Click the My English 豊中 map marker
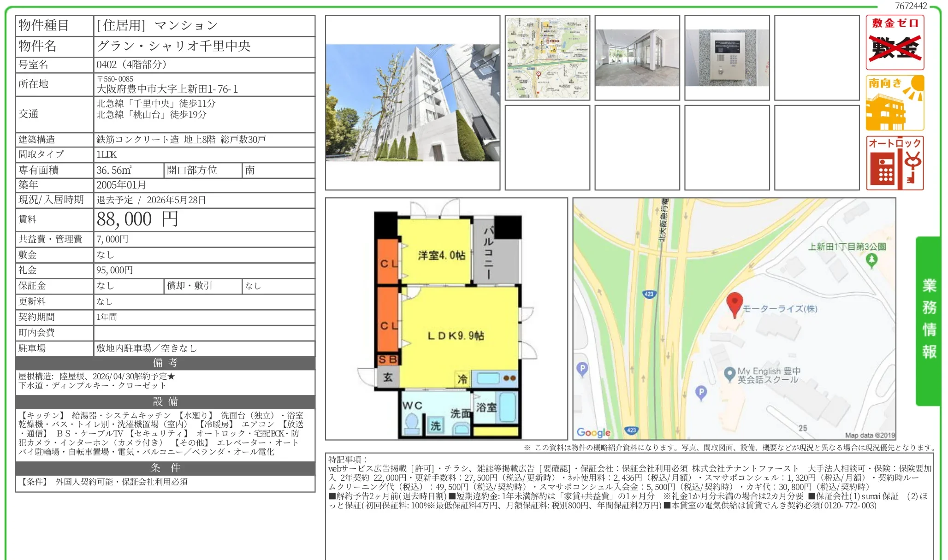The image size is (948, 560). point(729,374)
